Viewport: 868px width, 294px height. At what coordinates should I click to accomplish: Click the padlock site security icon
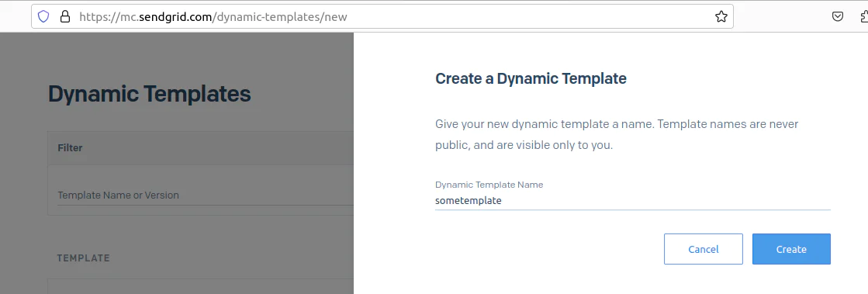(65, 16)
